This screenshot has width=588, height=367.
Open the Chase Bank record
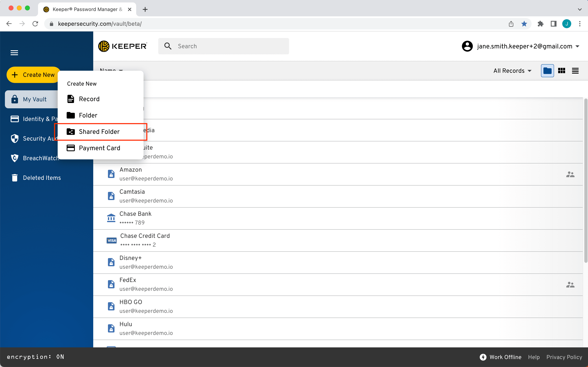tap(338, 218)
